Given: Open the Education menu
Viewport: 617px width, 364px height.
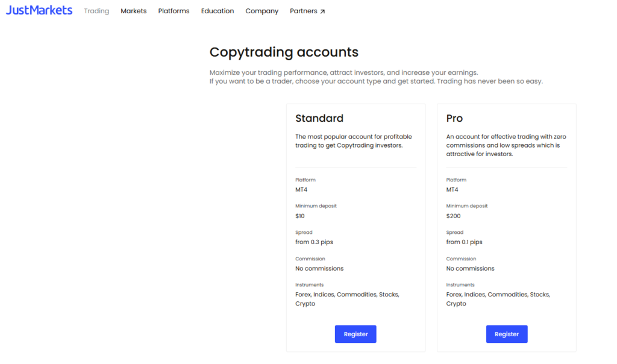Looking at the screenshot, I should (217, 11).
